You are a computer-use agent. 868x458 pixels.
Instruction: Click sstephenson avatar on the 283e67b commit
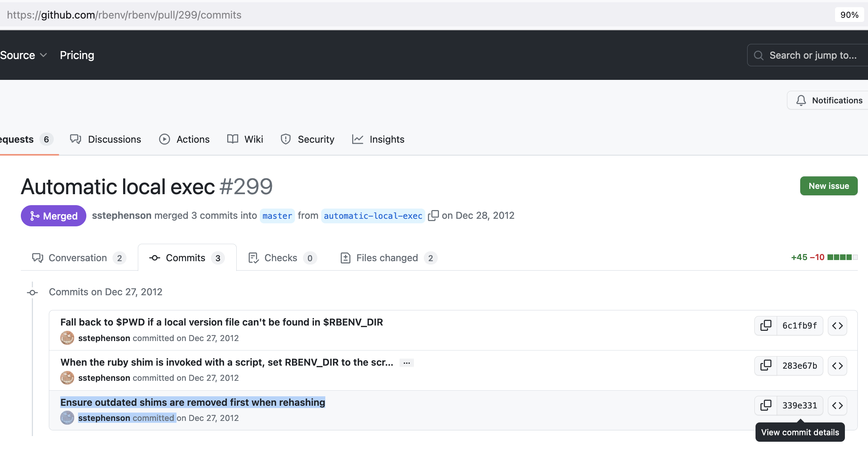click(67, 378)
